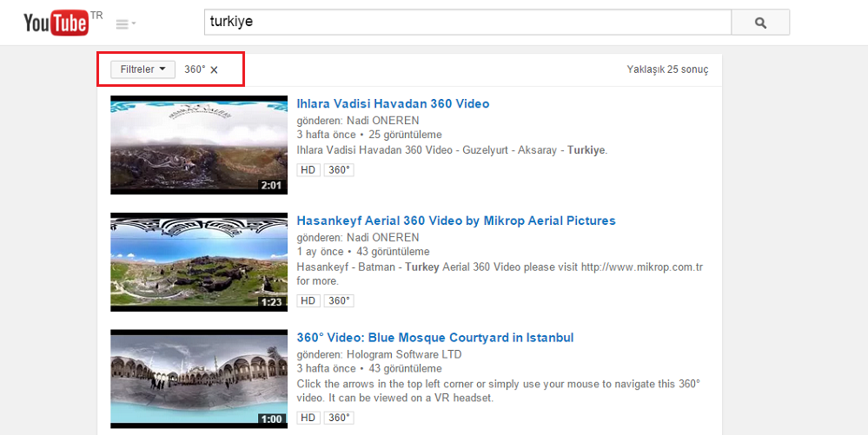Click 360° badge on Hasankeyf result
This screenshot has width=868, height=435.
tap(339, 300)
